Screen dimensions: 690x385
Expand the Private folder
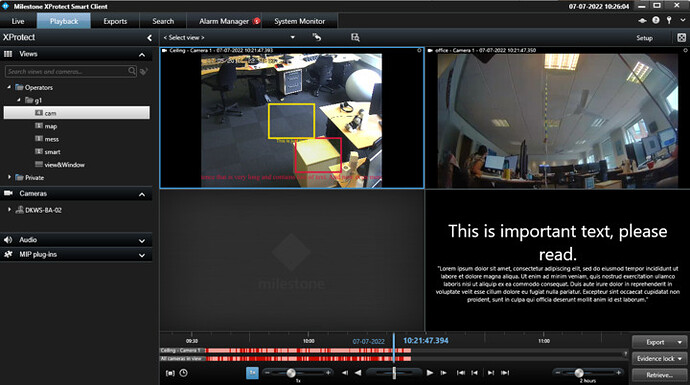[x=9, y=177]
